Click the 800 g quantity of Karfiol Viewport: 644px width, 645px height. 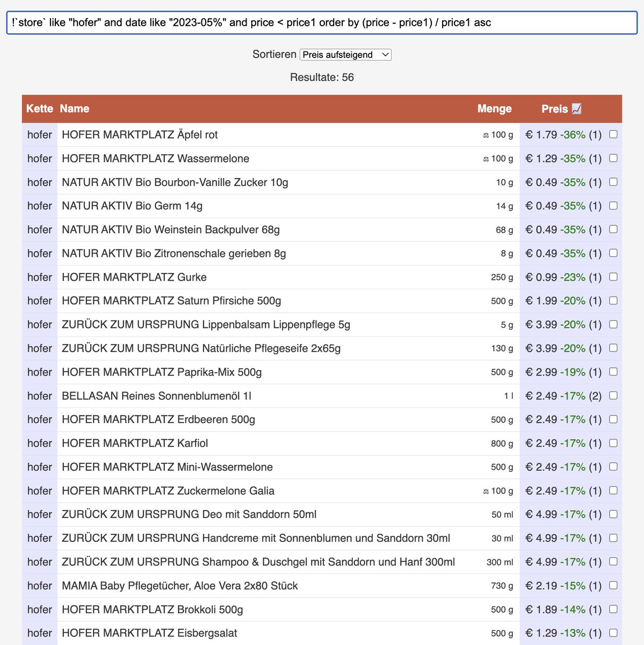click(x=502, y=443)
